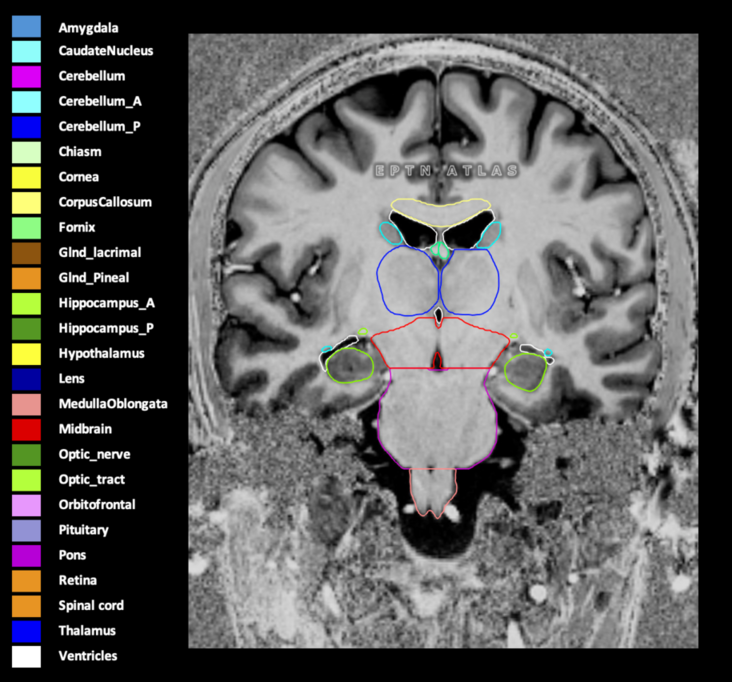Click the Cerebellum_P label
Image resolution: width=732 pixels, height=682 pixels.
pyautogui.click(x=99, y=127)
